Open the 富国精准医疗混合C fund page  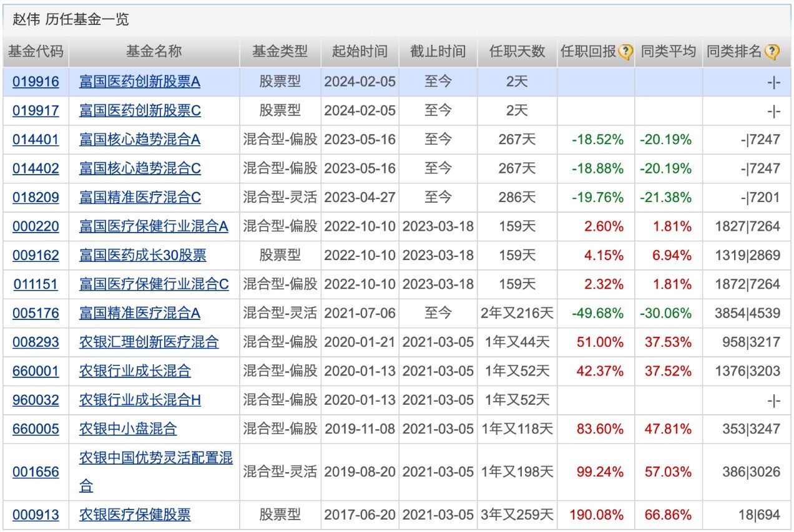tap(140, 198)
